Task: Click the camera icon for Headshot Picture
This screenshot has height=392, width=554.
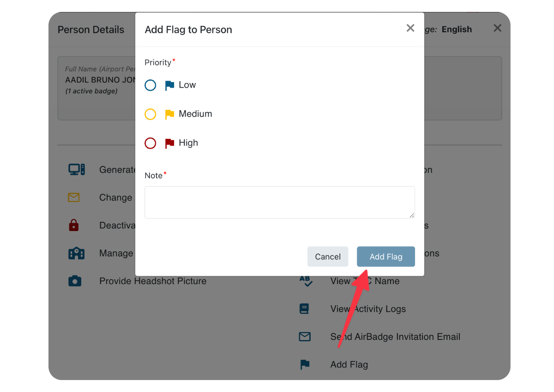Action: 75,281
